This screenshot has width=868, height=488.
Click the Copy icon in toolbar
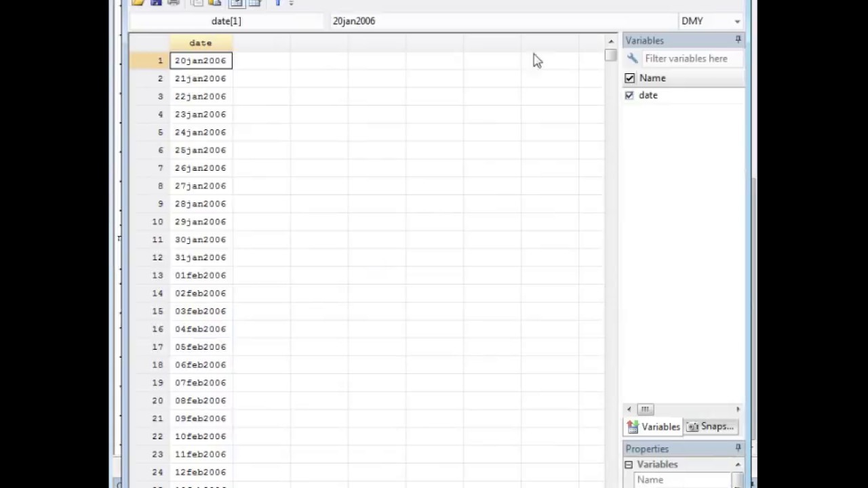[x=197, y=3]
